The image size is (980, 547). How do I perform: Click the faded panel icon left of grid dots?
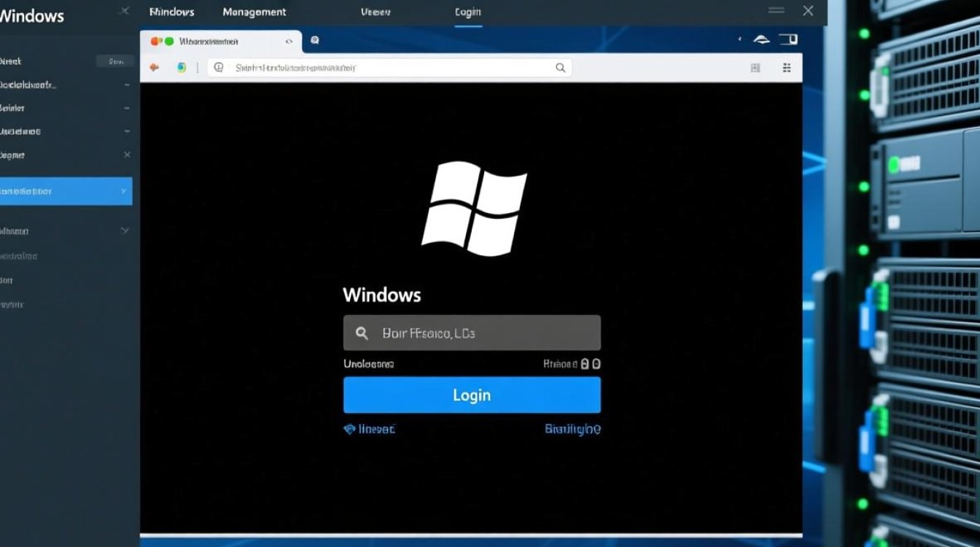pyautogui.click(x=755, y=68)
